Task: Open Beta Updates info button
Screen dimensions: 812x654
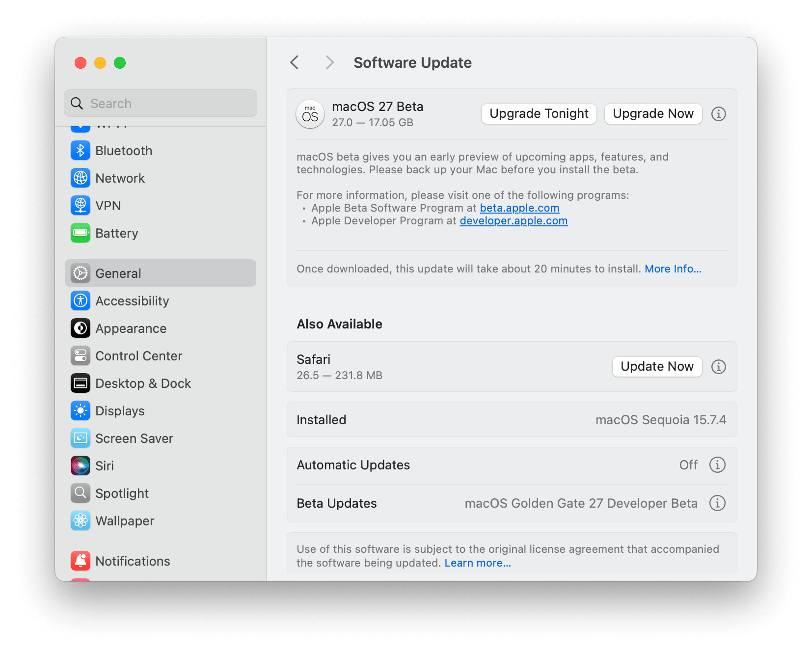Action: point(717,503)
